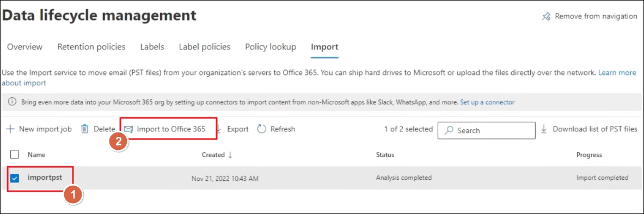
Task: Open the Labels tab
Action: [152, 47]
